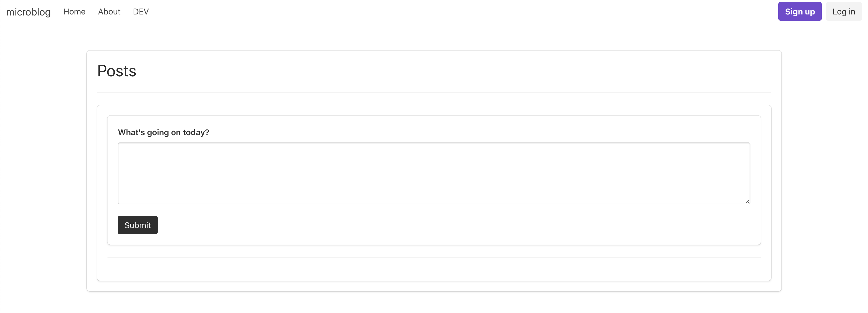
Task: Focus the post text area
Action: point(434,173)
